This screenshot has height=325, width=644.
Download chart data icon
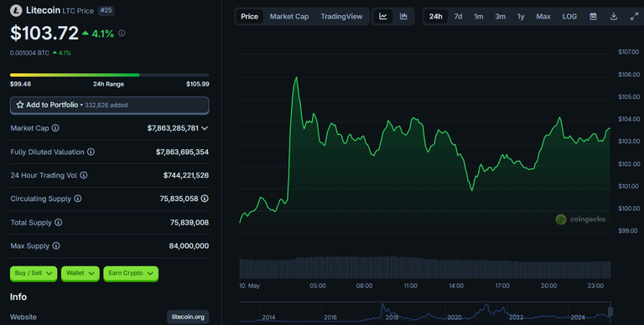pos(614,17)
